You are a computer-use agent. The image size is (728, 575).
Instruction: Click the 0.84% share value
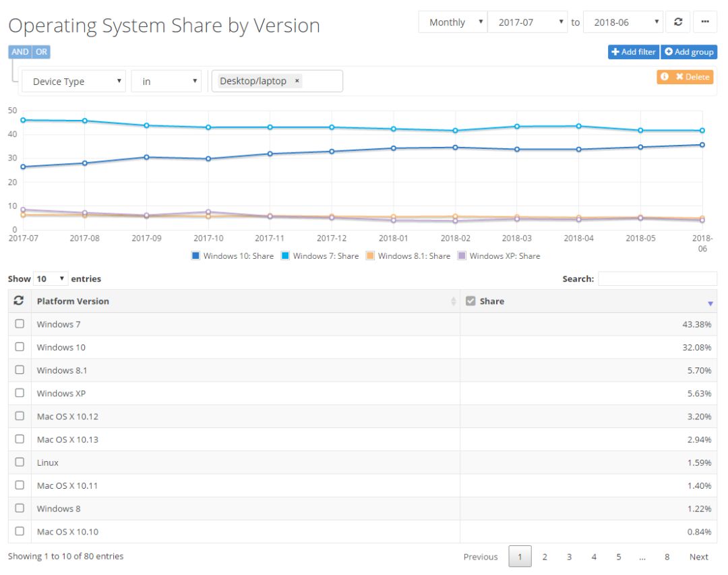coord(699,532)
